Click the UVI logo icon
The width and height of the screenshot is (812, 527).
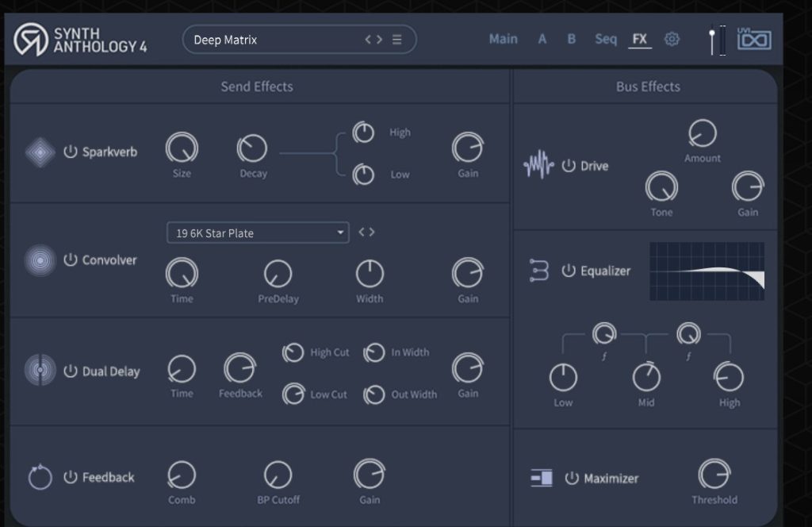click(x=754, y=39)
